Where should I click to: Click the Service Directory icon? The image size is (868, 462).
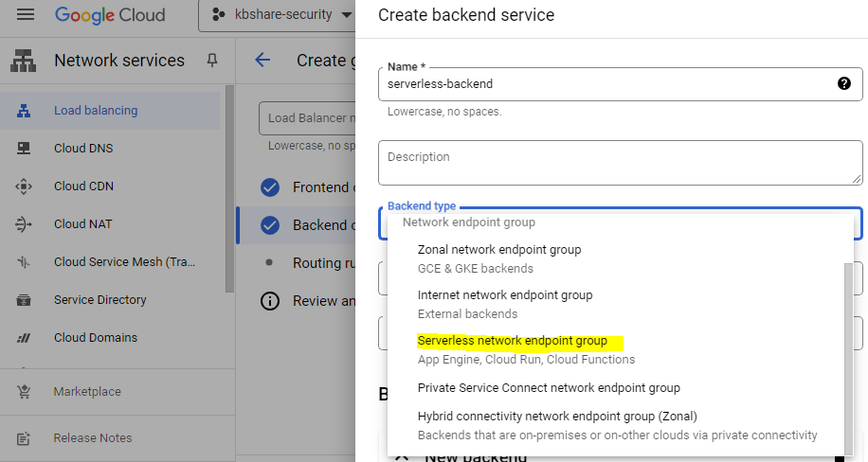click(24, 300)
